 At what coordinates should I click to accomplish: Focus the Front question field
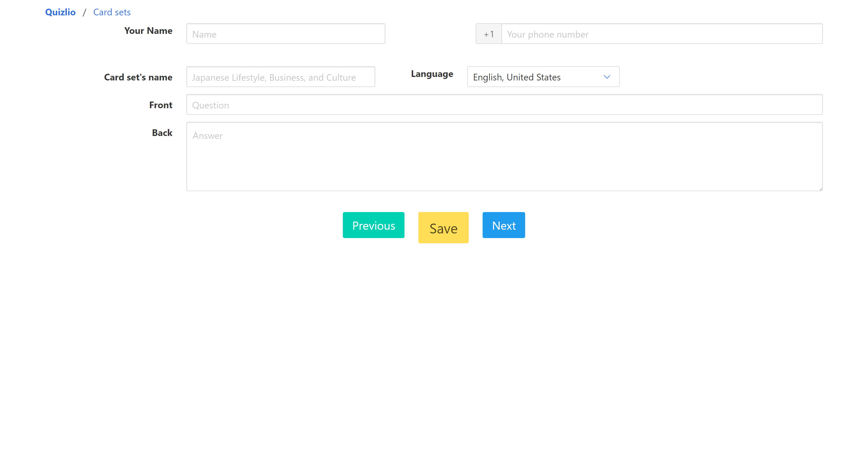tap(504, 105)
